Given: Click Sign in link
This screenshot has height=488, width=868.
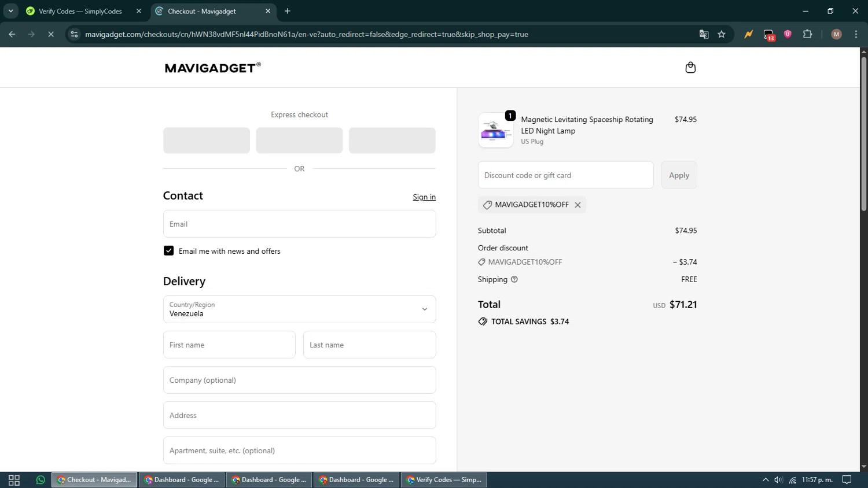Looking at the screenshot, I should pos(424,197).
